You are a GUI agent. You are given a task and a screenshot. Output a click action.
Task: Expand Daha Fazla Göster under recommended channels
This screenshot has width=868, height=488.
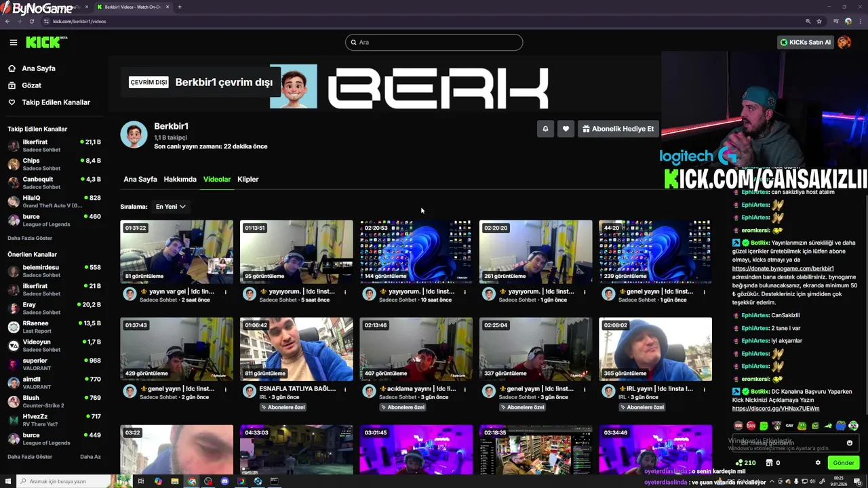(30, 457)
